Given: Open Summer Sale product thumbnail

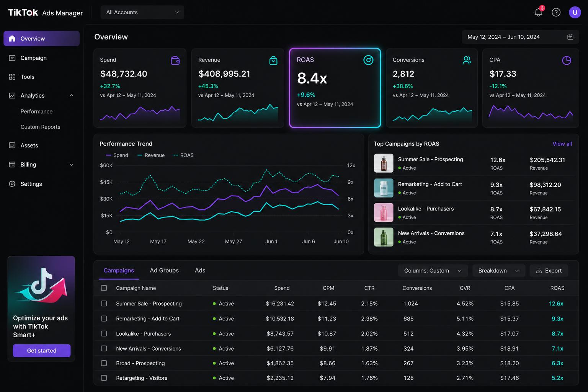Looking at the screenshot, I should point(384,163).
